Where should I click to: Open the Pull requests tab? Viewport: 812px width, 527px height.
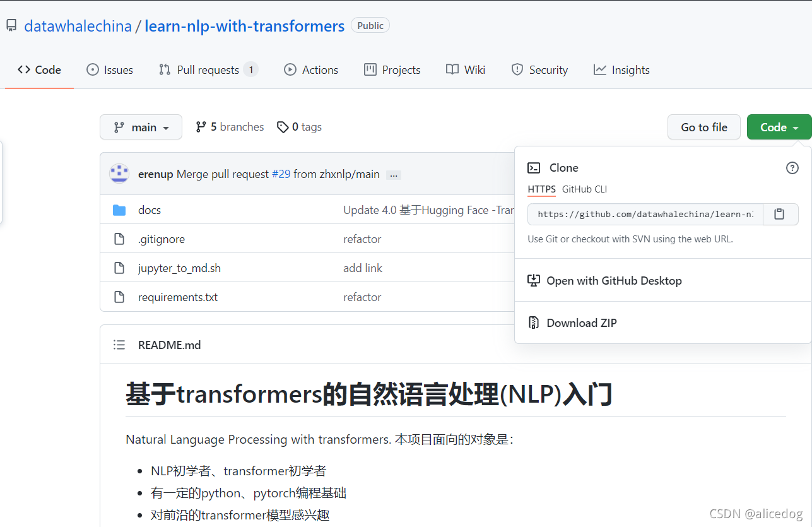[x=208, y=70]
